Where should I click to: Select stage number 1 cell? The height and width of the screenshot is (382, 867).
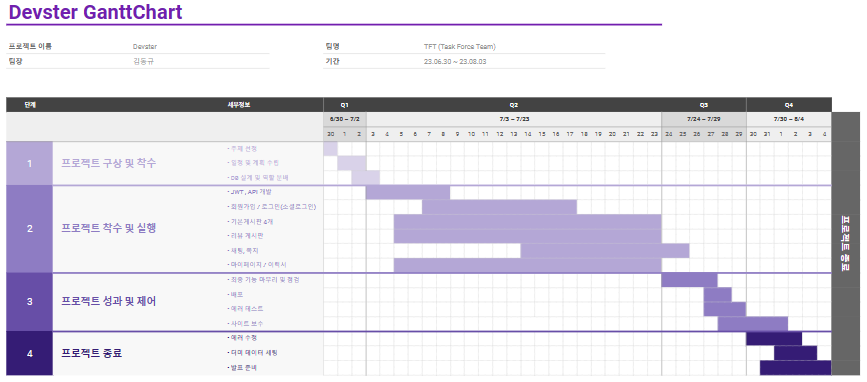[x=29, y=163]
